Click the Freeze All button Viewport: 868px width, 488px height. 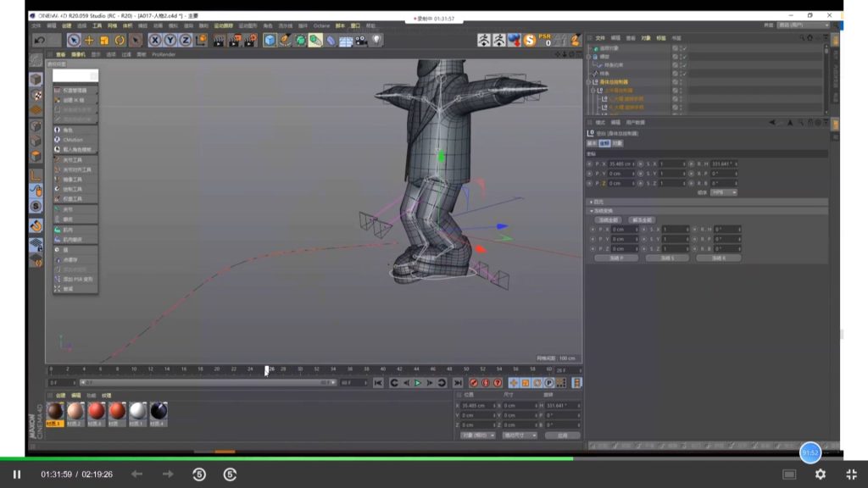click(608, 219)
